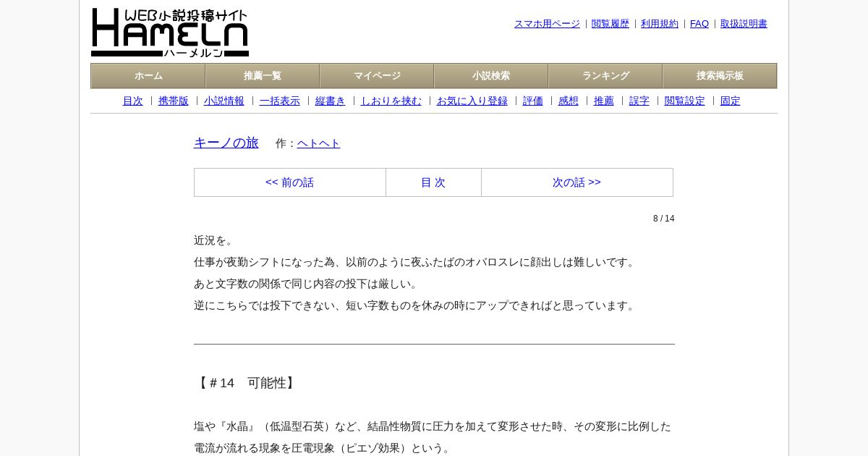Open author ヘトヘト's profile
The image size is (868, 456).
pyautogui.click(x=319, y=143)
